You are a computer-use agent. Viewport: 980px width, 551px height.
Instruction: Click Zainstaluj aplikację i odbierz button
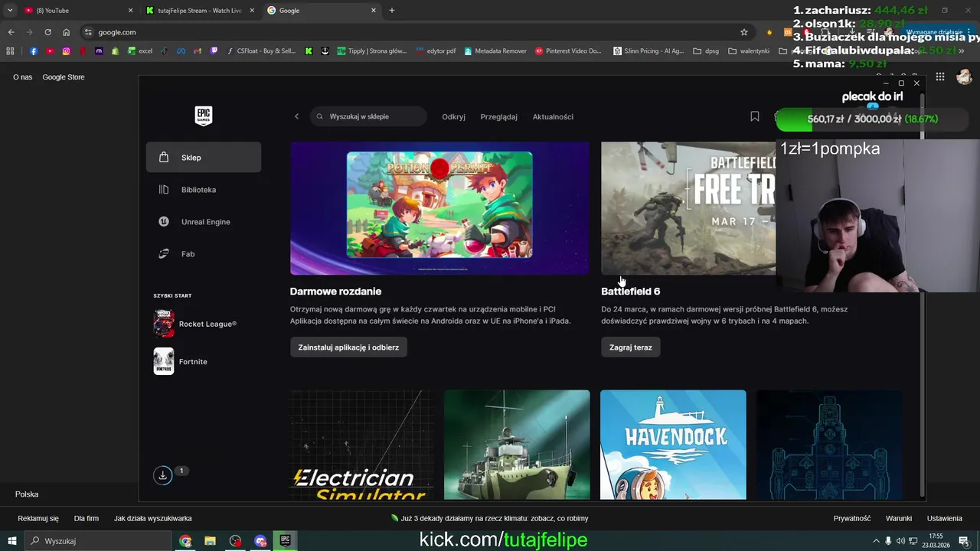348,347
